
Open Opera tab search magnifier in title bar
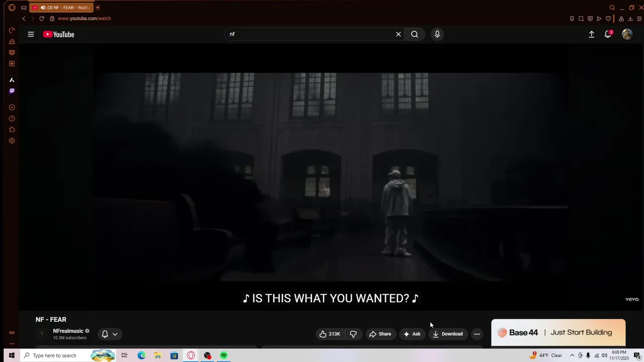612,8
